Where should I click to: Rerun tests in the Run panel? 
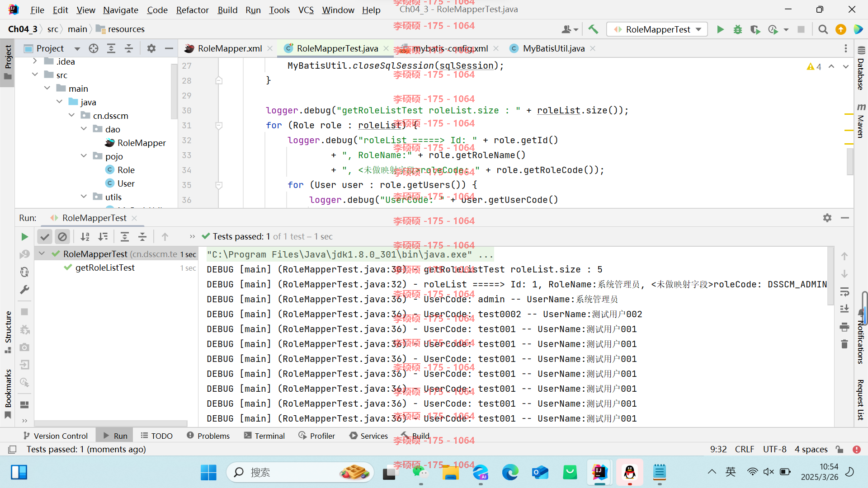24,236
